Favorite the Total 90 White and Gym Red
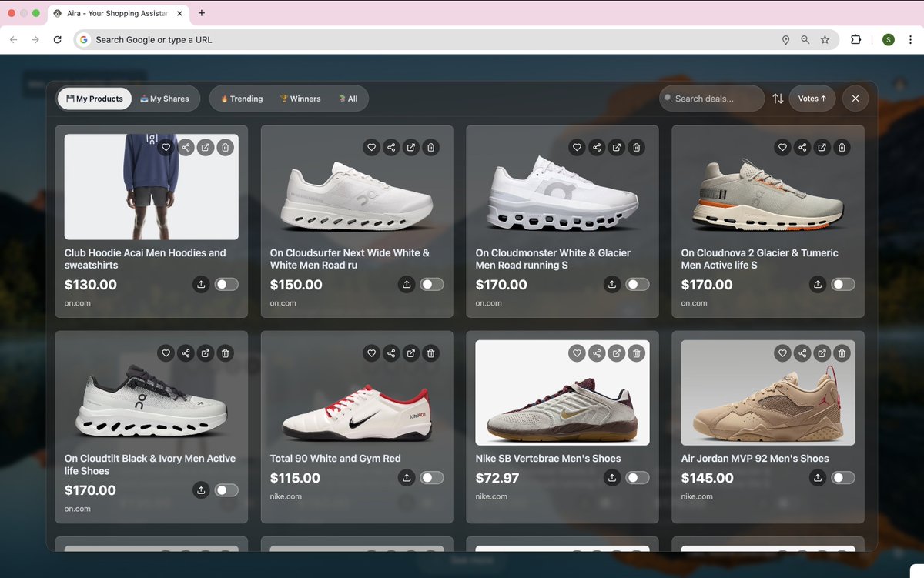 [371, 352]
